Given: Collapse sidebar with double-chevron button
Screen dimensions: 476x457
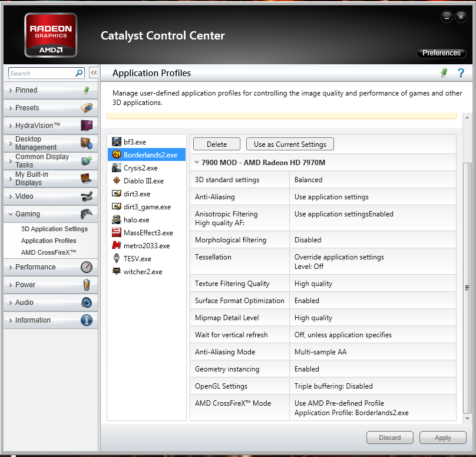Looking at the screenshot, I should point(94,73).
